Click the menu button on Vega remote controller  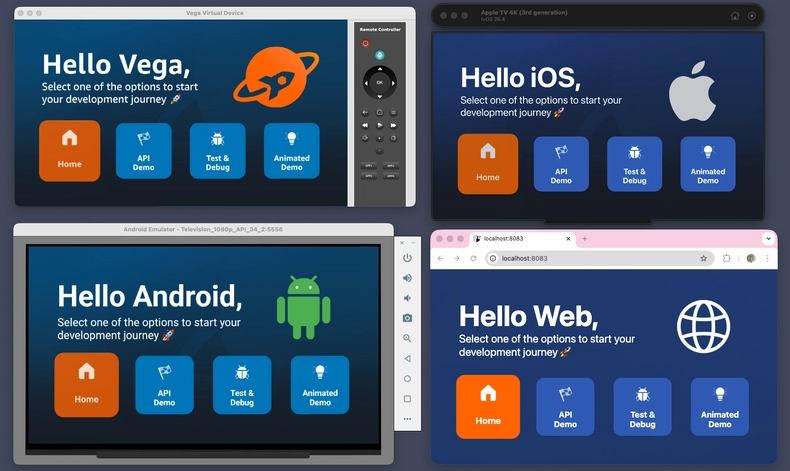393,112
